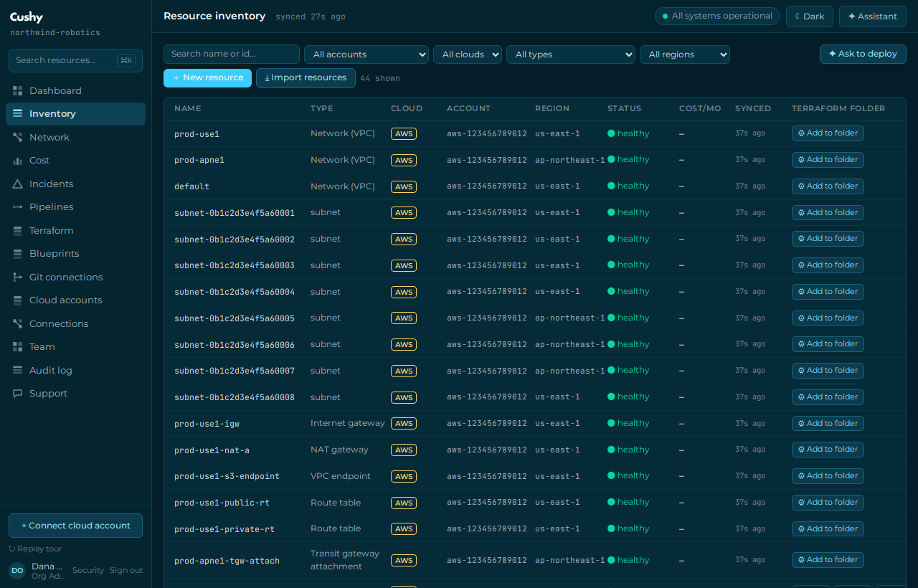Click the Internet gateway type cell
The width and height of the screenshot is (918, 588).
point(348,424)
